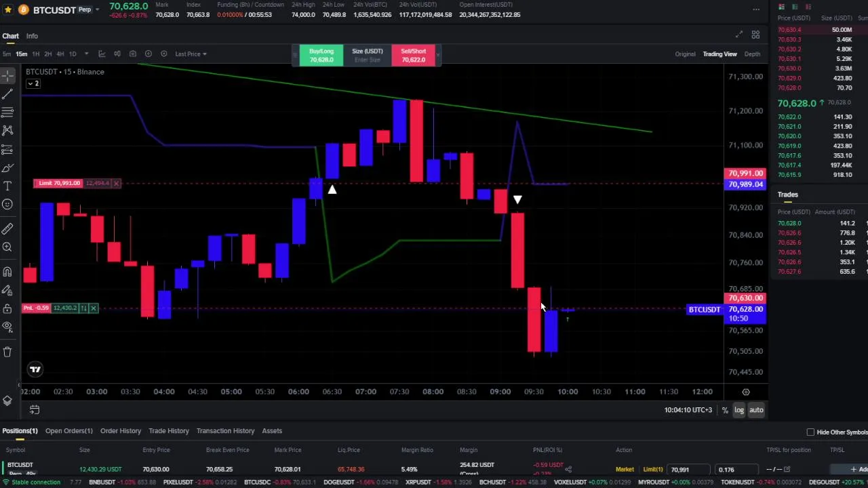Viewport: 868px width, 488px height.
Task: Click the Limit(1) close action
Action: [x=652, y=470]
